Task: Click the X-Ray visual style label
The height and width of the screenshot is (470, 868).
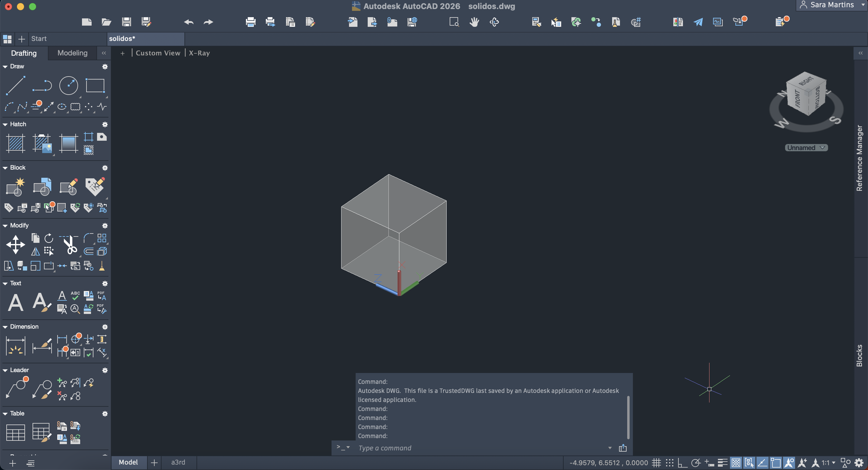Action: coord(199,53)
